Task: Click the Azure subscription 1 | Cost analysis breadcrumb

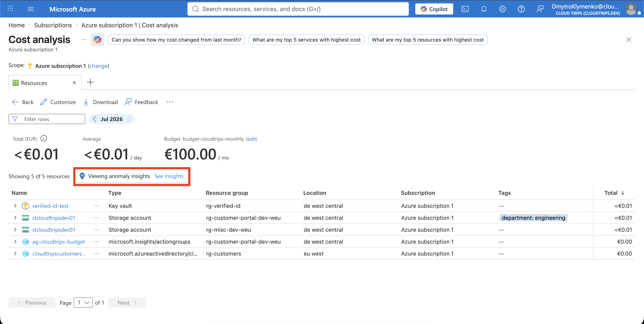Action: (x=129, y=25)
